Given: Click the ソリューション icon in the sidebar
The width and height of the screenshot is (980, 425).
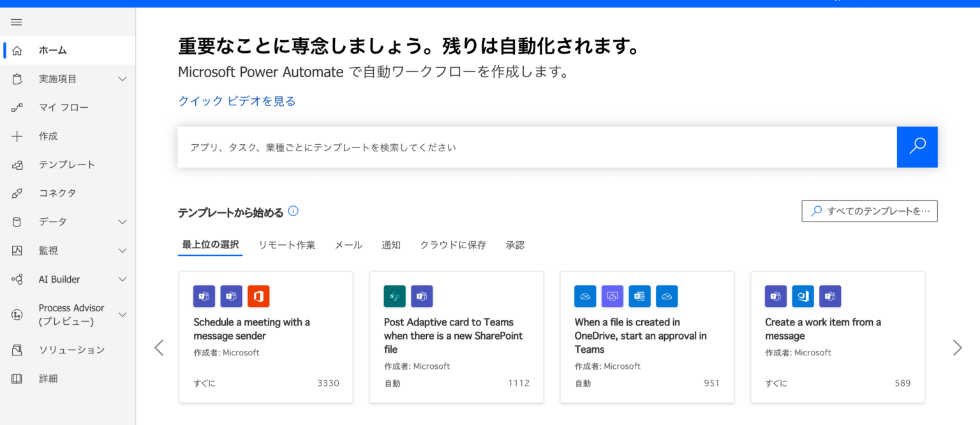Looking at the screenshot, I should tap(17, 350).
